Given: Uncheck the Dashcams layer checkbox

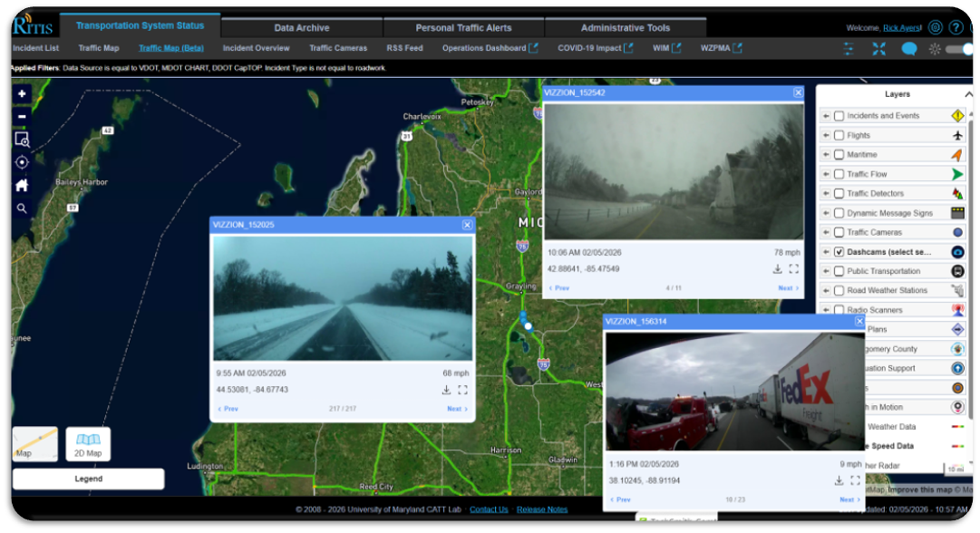Looking at the screenshot, I should (839, 252).
